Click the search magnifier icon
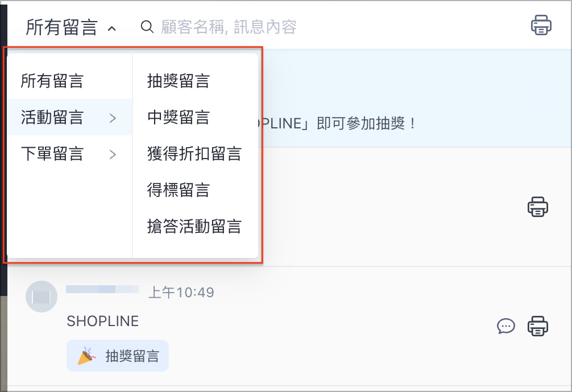The width and height of the screenshot is (572, 392). (x=147, y=27)
